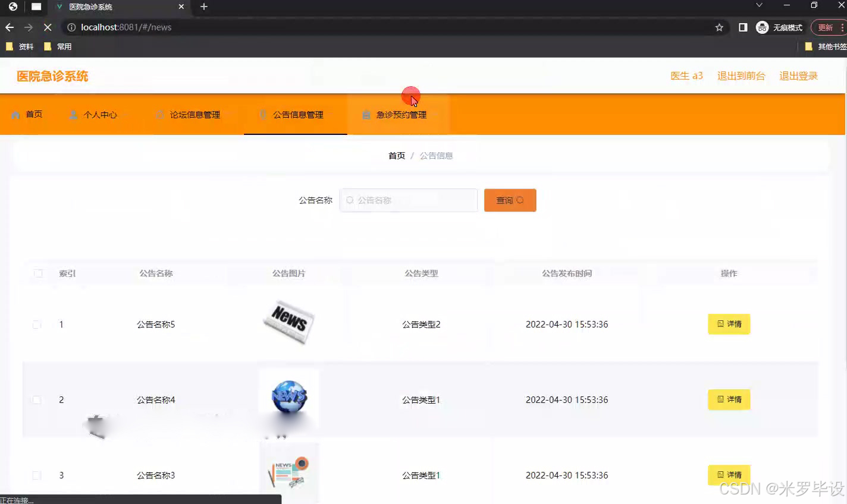Click the 查询 search button
This screenshot has width=847, height=504.
509,200
